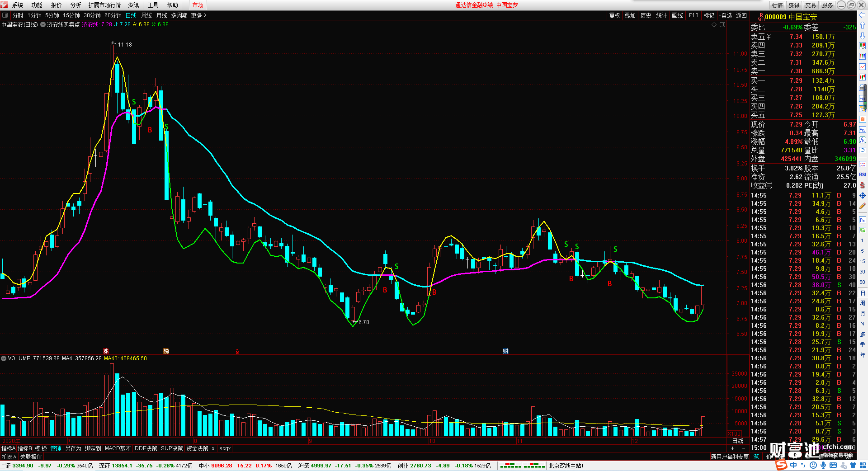
Task: Click the IME emoji smiley icon
Action: coord(813,465)
